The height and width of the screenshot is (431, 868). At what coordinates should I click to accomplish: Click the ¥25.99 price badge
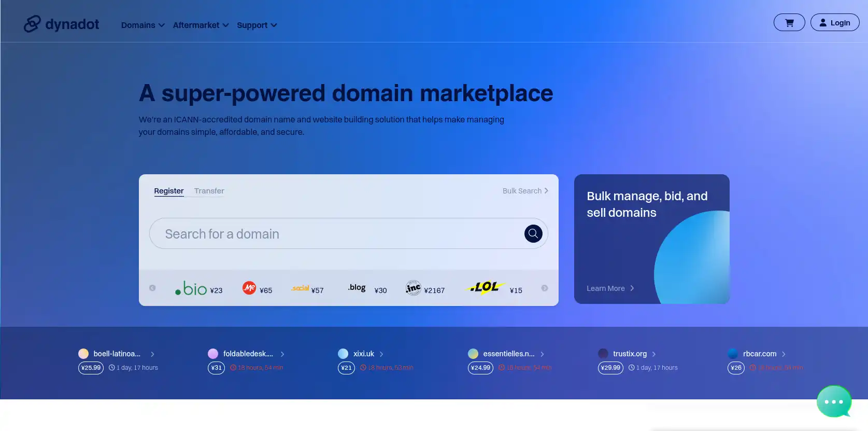[x=91, y=368]
